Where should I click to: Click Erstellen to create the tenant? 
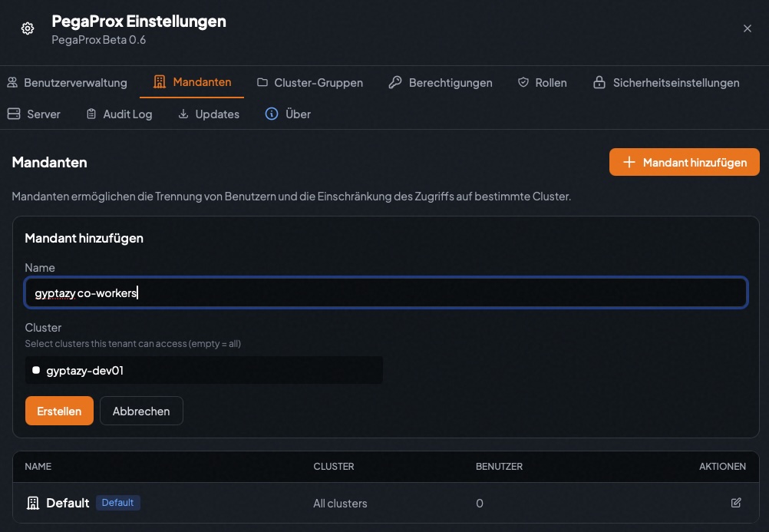coord(59,411)
